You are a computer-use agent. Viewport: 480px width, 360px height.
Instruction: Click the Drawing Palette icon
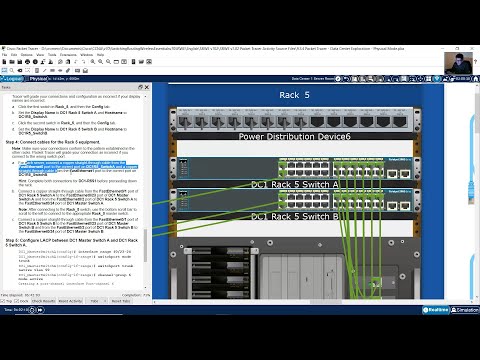(x=116, y=62)
